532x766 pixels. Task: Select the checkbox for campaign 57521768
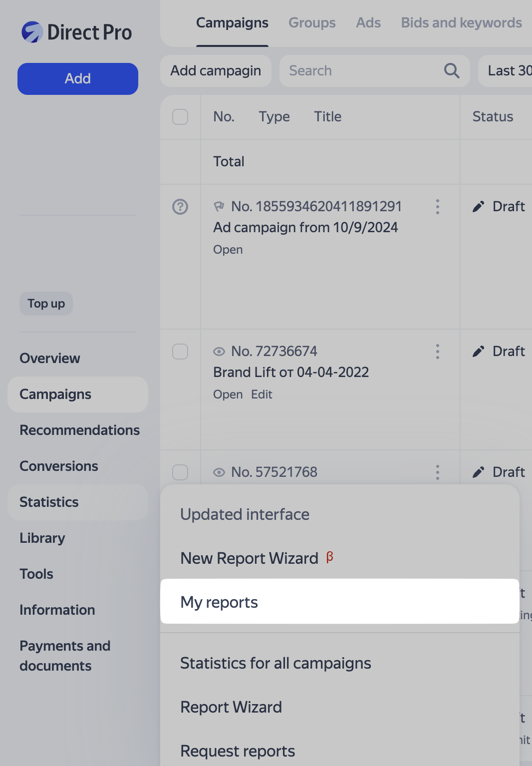point(180,472)
